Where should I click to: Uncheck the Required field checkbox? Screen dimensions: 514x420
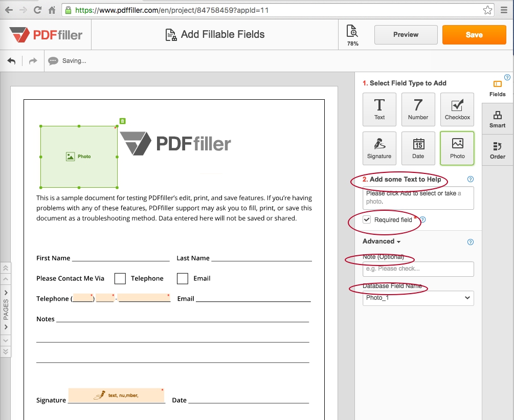pos(367,219)
